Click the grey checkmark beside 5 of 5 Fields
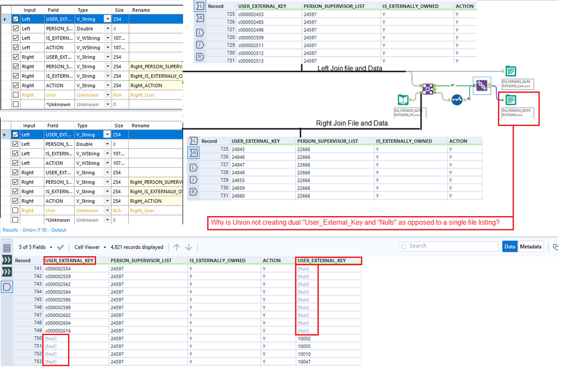The image size is (588, 374). pos(61,247)
